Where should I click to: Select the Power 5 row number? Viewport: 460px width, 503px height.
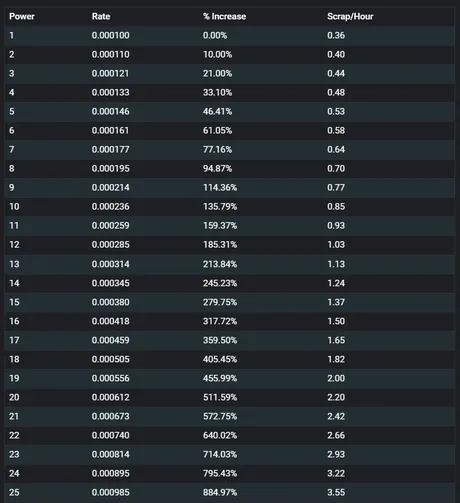point(12,111)
